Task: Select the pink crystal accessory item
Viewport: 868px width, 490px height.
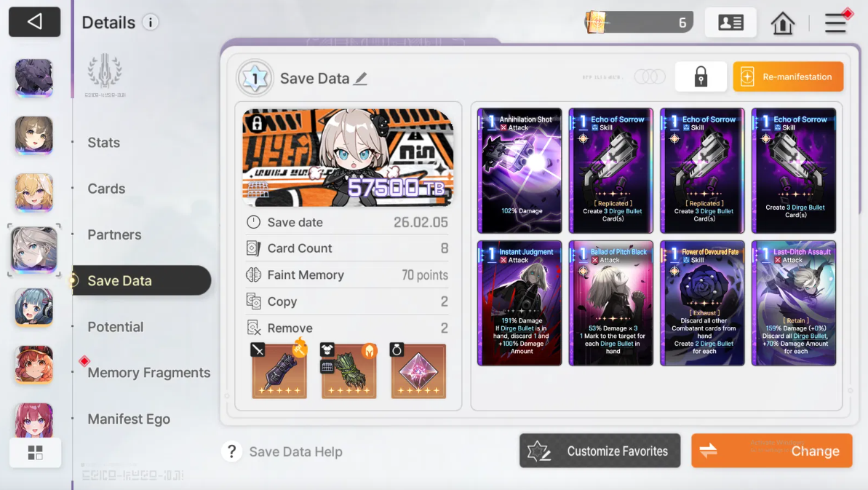Action: [418, 371]
